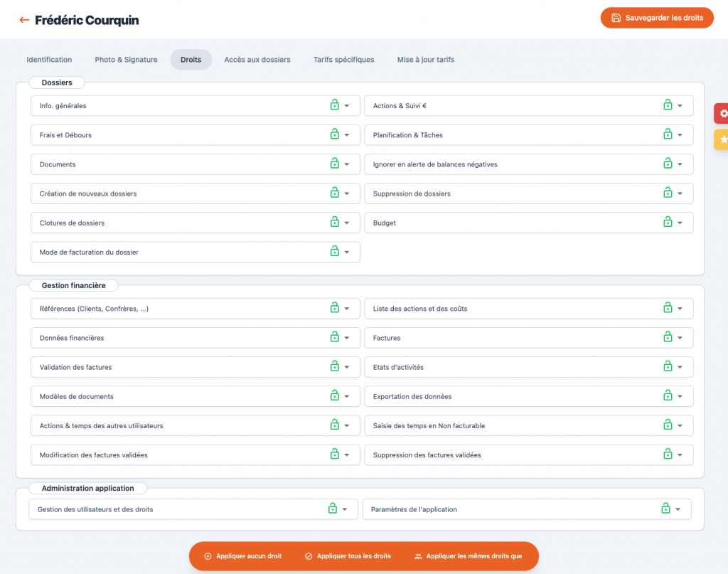
Task: Switch to the Identification tab
Action: [x=49, y=60]
